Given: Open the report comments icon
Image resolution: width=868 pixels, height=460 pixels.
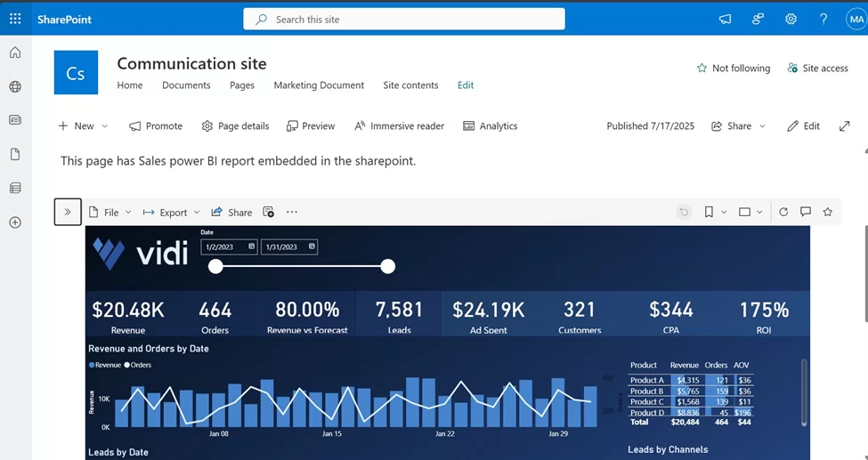Looking at the screenshot, I should 806,212.
